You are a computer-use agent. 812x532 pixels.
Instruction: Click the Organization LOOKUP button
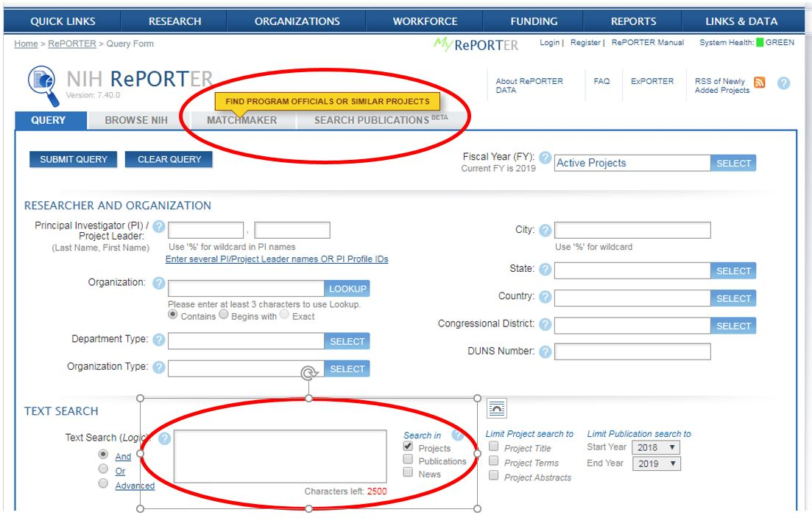347,289
